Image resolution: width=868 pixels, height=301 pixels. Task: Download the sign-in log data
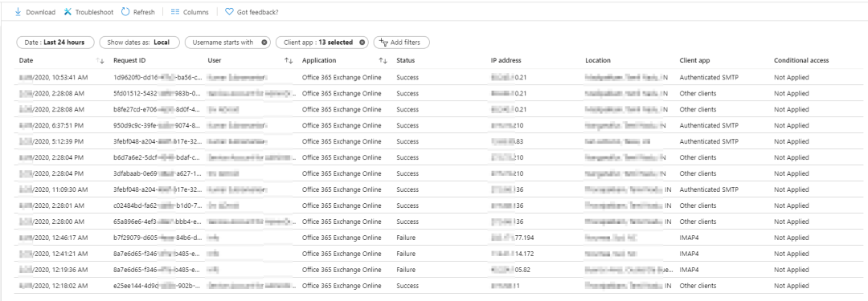(35, 11)
